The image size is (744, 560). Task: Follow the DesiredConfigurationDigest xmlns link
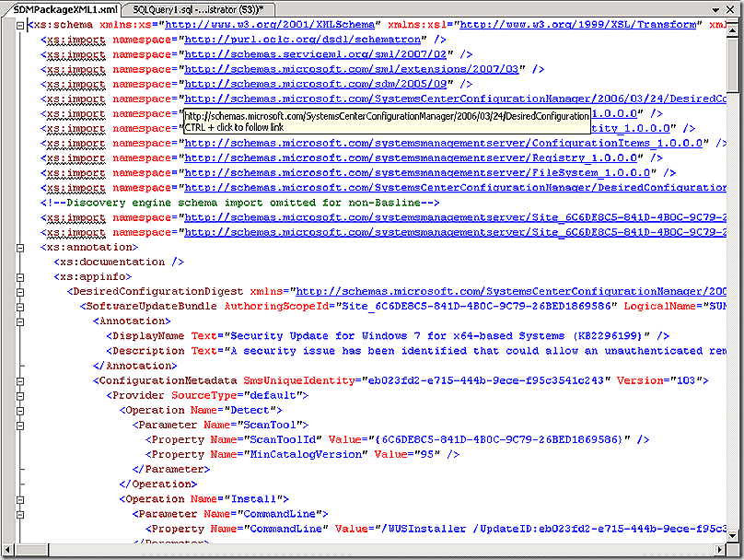tap(511, 291)
